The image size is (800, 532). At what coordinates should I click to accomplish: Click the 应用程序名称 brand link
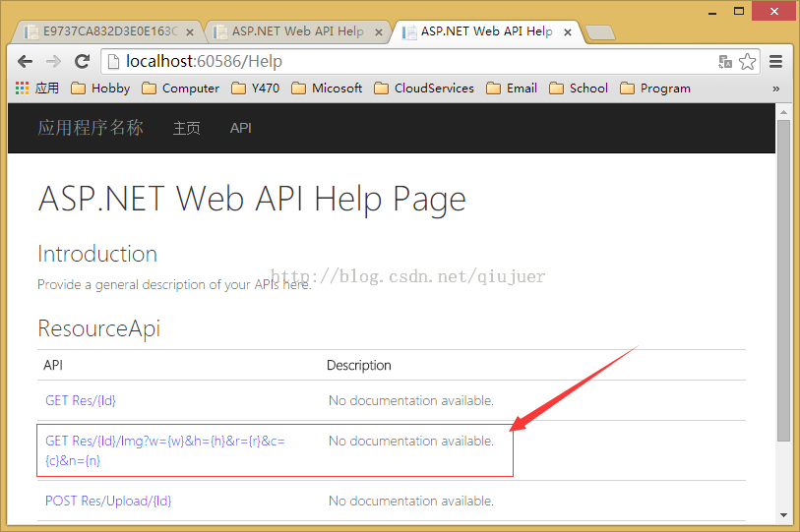coord(91,128)
